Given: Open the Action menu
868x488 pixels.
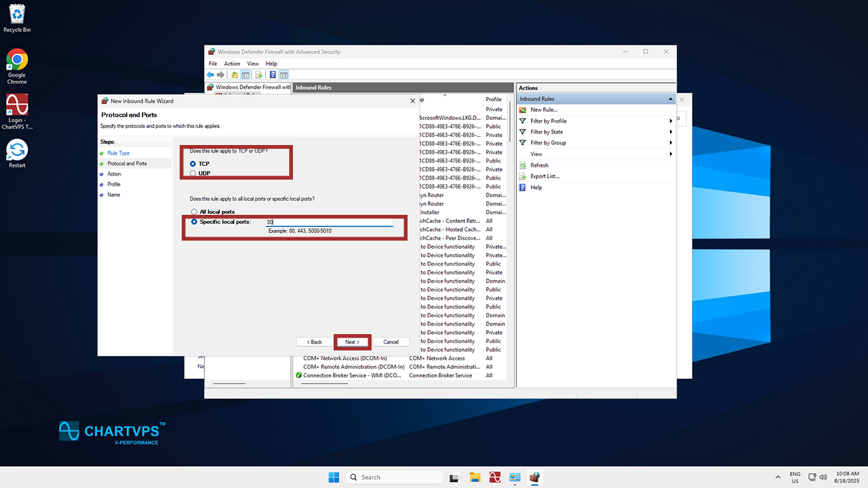Looking at the screenshot, I should click(x=232, y=64).
